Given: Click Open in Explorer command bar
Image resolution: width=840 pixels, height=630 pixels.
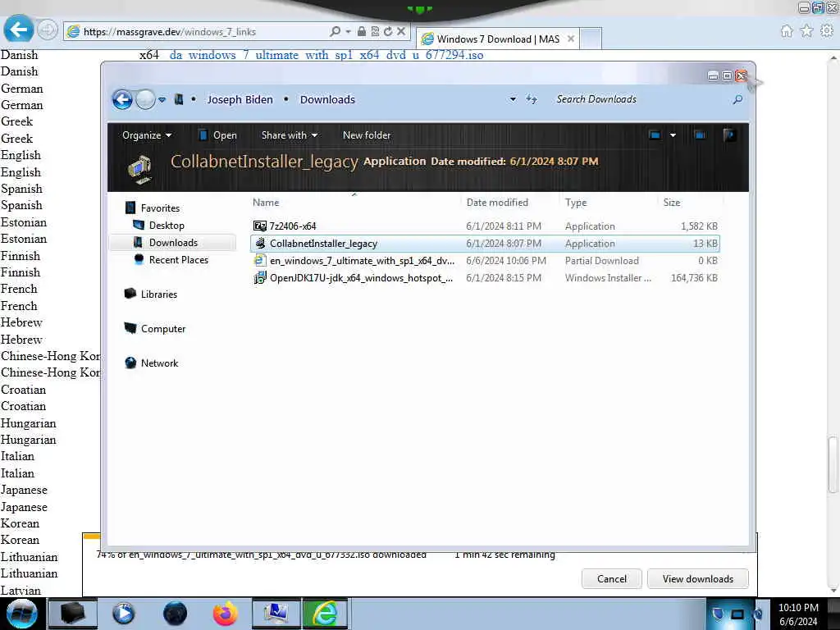Looking at the screenshot, I should point(217,135).
